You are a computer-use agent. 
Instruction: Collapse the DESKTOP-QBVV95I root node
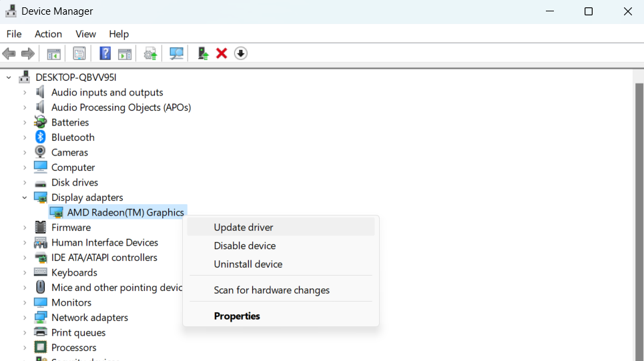pos(9,77)
